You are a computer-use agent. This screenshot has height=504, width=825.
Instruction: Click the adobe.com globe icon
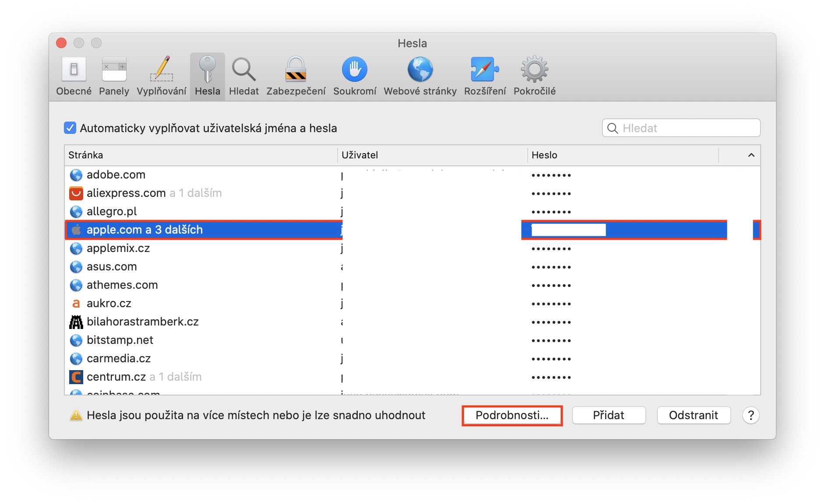(x=76, y=175)
